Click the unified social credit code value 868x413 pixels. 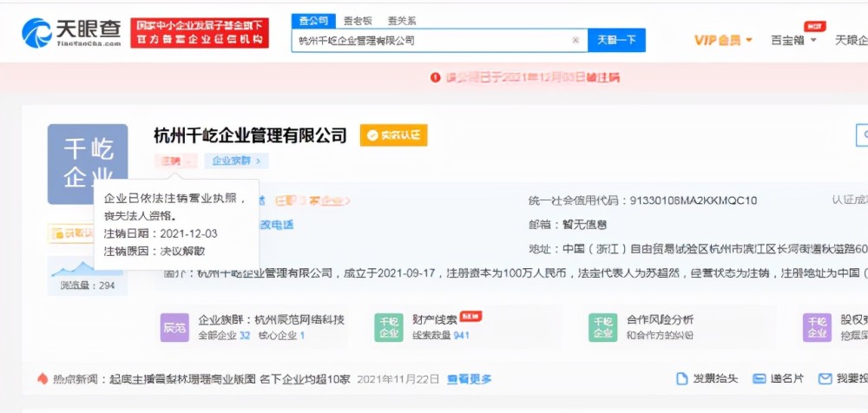694,200
